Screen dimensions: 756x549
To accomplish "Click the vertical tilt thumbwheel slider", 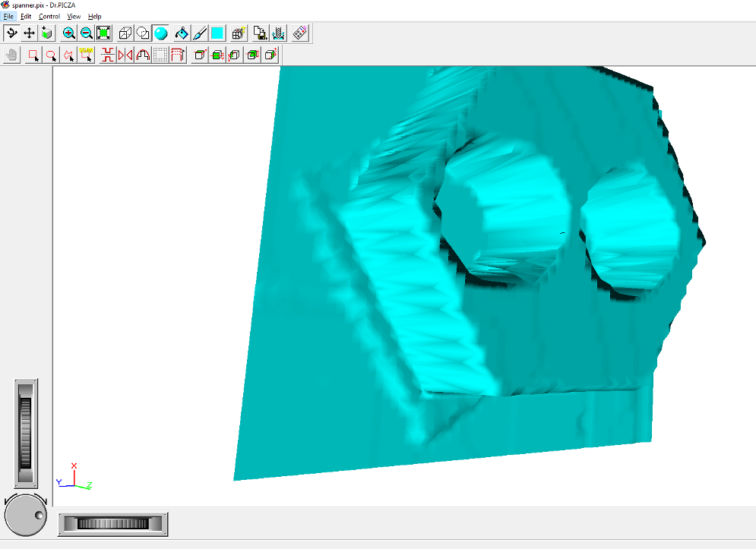I will pyautogui.click(x=26, y=434).
